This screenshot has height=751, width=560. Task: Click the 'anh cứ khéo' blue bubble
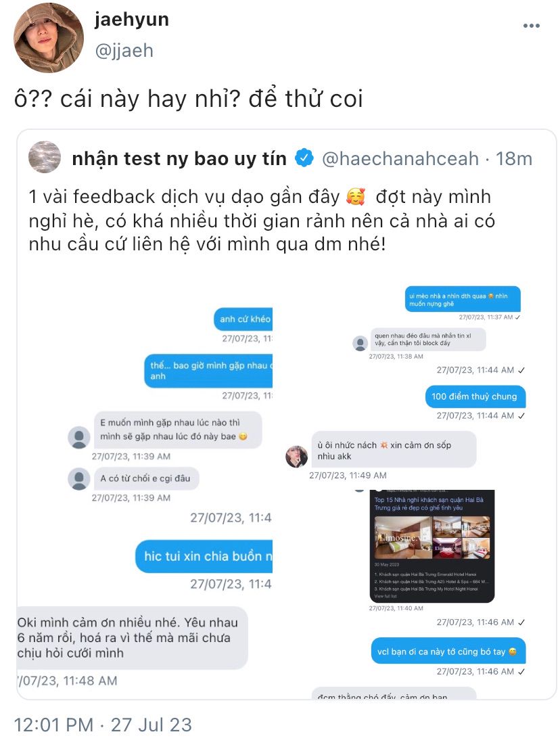tap(243, 319)
